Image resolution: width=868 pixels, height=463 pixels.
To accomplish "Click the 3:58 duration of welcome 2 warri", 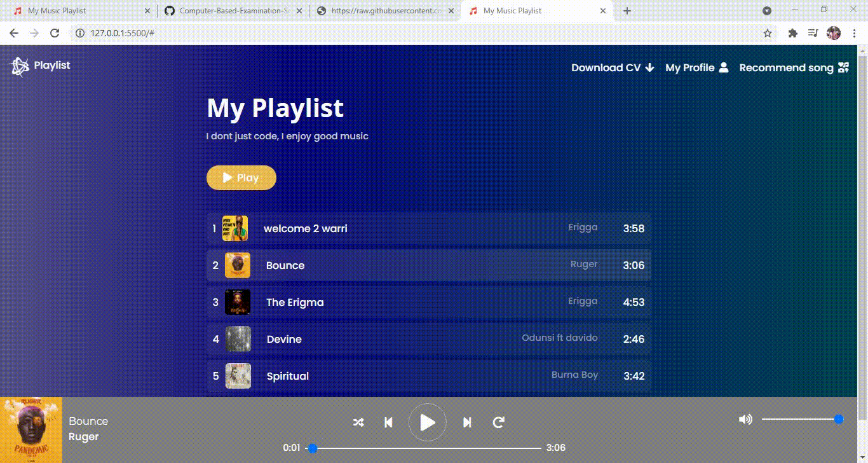I will (x=634, y=229).
